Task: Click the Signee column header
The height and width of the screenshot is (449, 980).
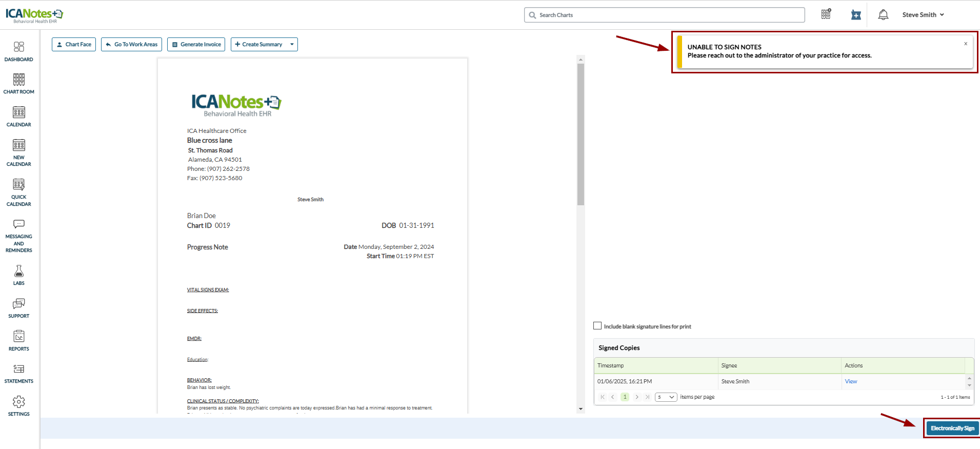Action: click(779, 365)
